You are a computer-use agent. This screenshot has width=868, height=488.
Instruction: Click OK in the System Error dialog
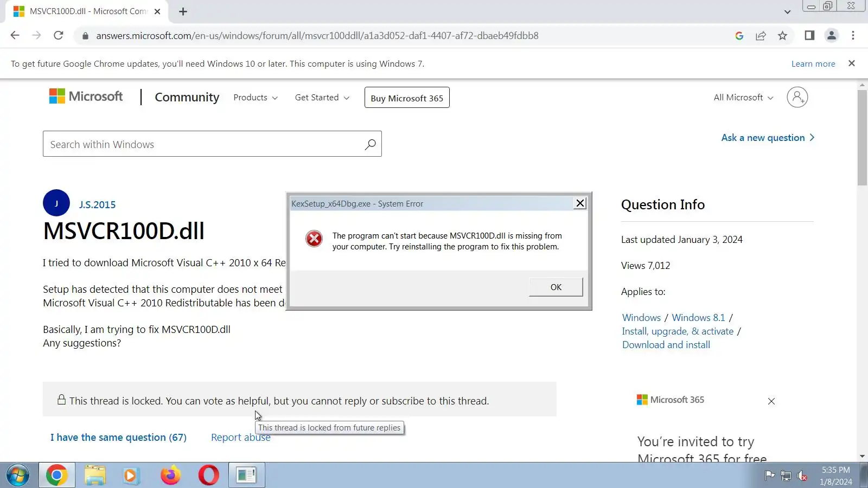556,287
